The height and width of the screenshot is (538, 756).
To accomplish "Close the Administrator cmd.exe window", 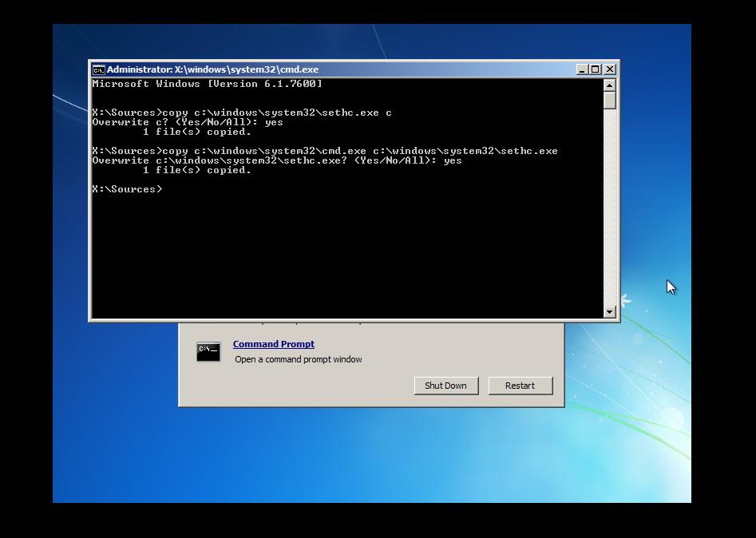I will click(x=610, y=69).
